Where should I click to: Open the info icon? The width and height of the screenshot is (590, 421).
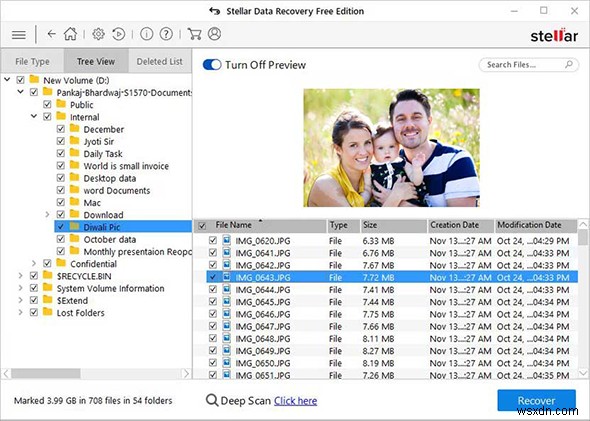(x=146, y=34)
